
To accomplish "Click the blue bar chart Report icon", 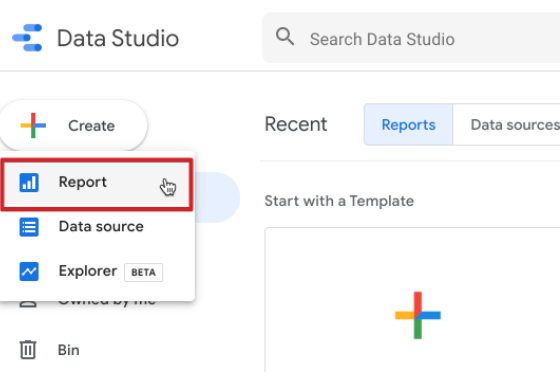I will click(x=29, y=182).
